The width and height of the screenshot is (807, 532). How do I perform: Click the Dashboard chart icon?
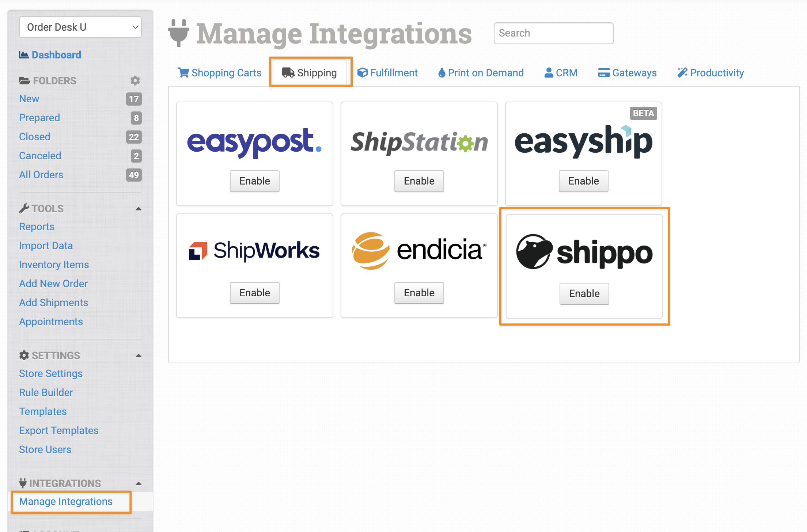coord(24,55)
